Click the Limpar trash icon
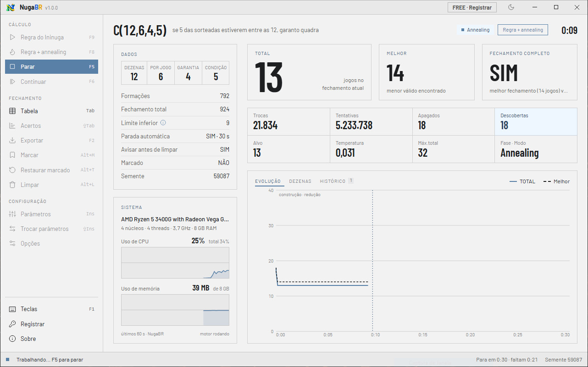Viewport: 588px width, 367px height. pos(12,185)
